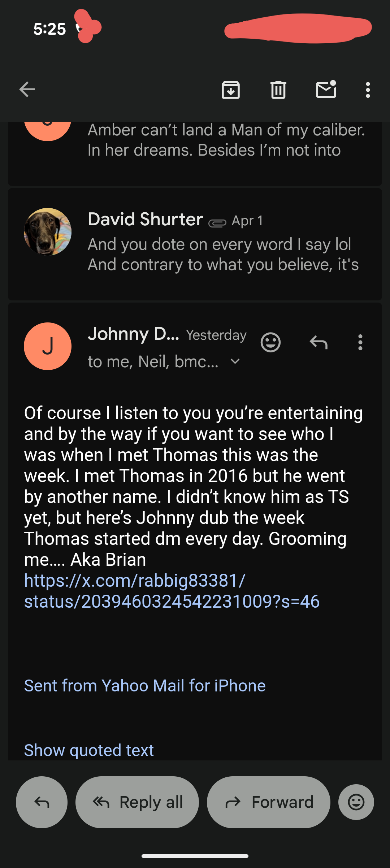
Task: Tap Sent from Yahoo Mail link
Action: 145,686
